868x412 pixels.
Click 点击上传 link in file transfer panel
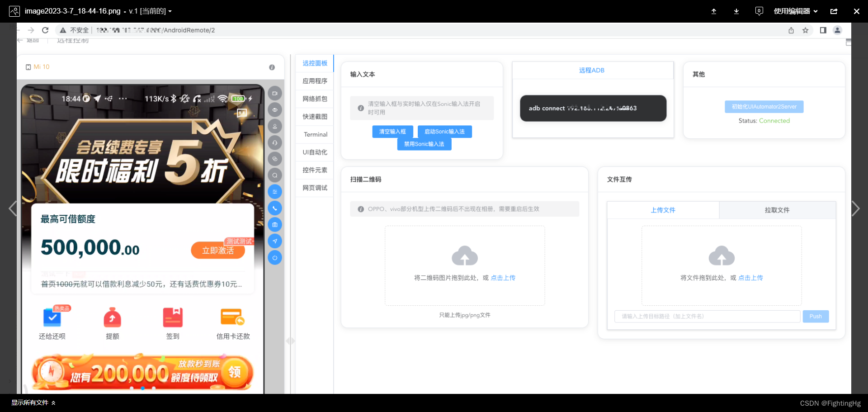(x=750, y=278)
